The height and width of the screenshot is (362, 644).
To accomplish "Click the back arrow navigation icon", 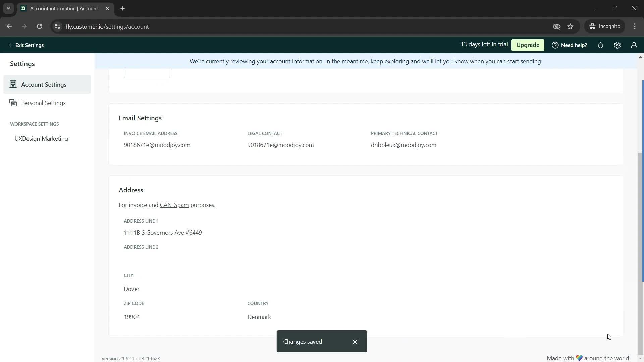I will (9, 26).
